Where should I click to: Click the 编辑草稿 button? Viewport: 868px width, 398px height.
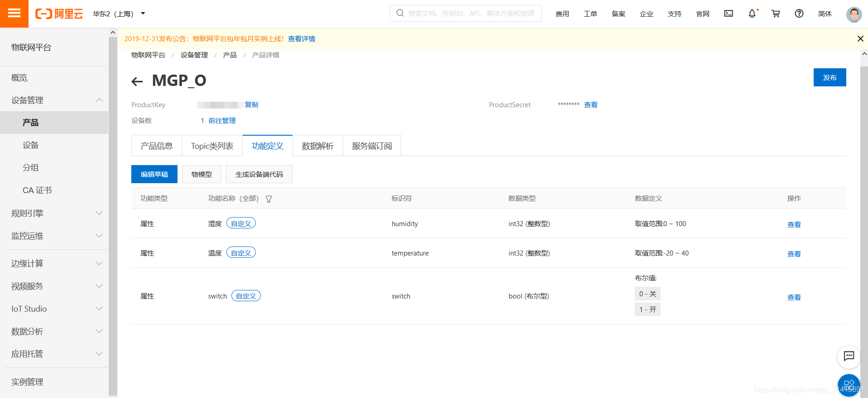pos(154,174)
